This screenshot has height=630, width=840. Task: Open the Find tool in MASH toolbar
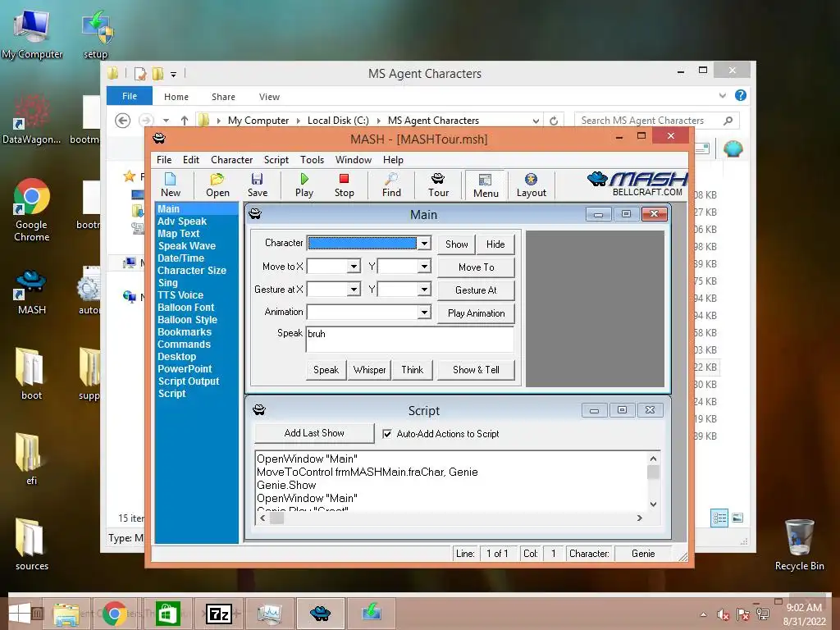click(x=391, y=185)
